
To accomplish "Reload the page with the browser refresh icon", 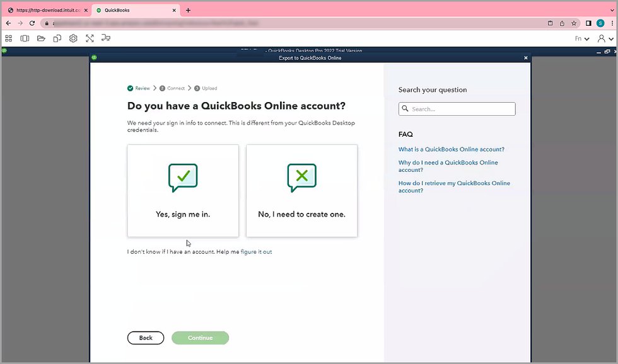I will click(32, 23).
